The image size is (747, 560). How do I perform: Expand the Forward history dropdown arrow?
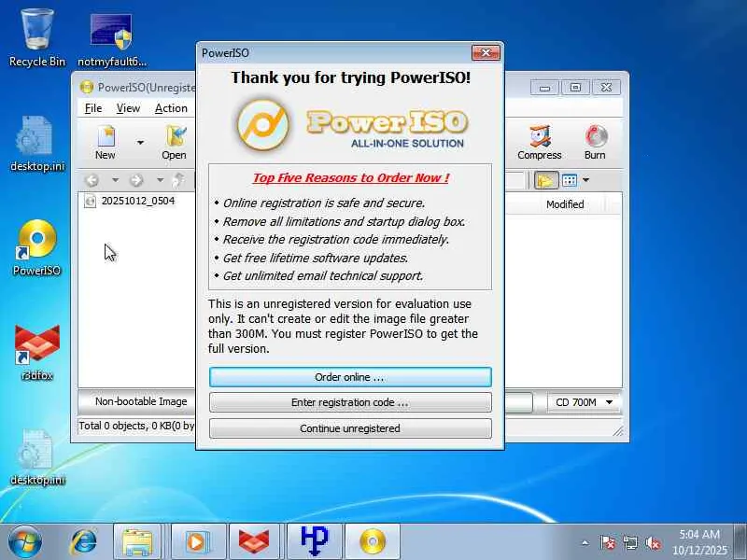point(160,180)
